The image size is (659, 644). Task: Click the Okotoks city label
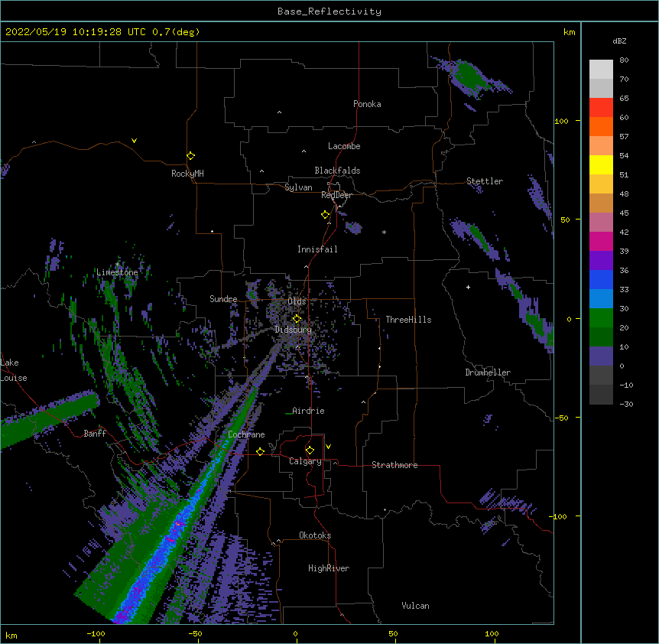tap(315, 535)
